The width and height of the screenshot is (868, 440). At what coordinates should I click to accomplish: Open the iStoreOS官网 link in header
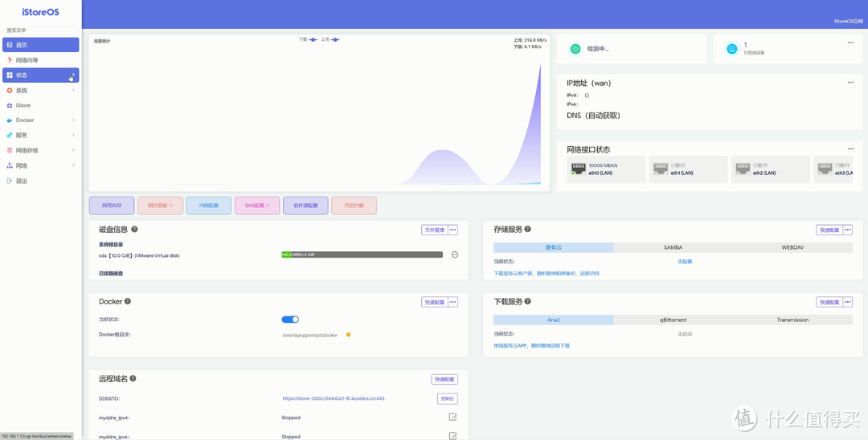(848, 22)
